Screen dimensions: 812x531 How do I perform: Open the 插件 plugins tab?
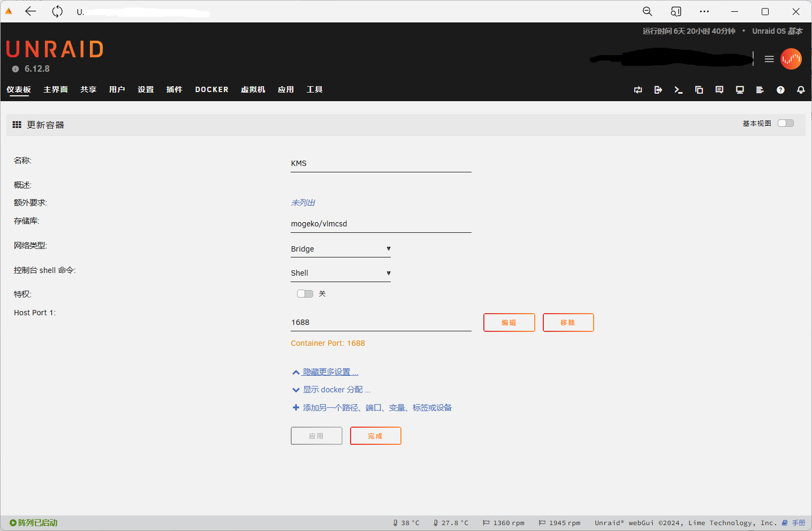coord(174,89)
